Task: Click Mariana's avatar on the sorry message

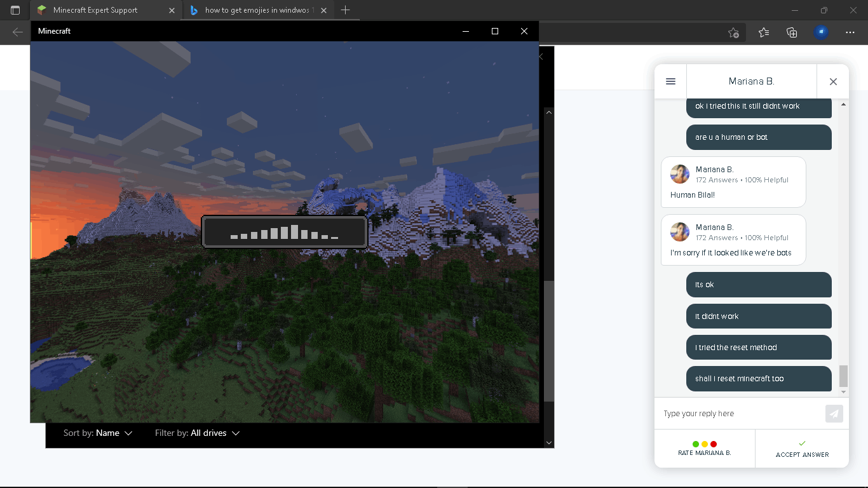Action: [x=680, y=232]
